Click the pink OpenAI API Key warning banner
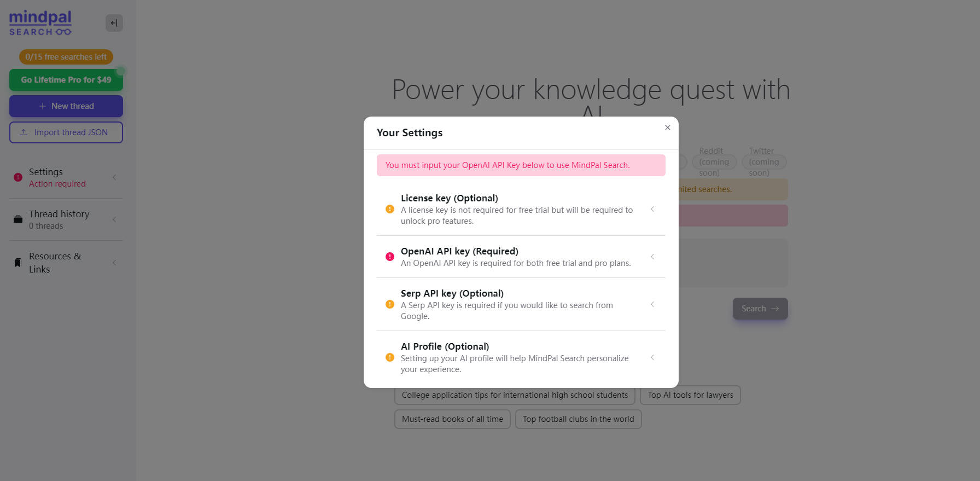 tap(521, 165)
